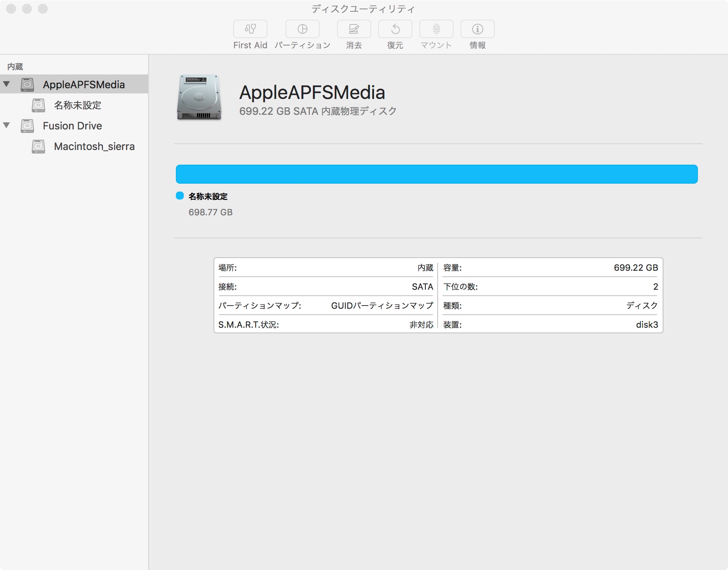Screen dimensions: 728x570
Task: Click the パーティションマップ: label
Action: [x=260, y=306]
